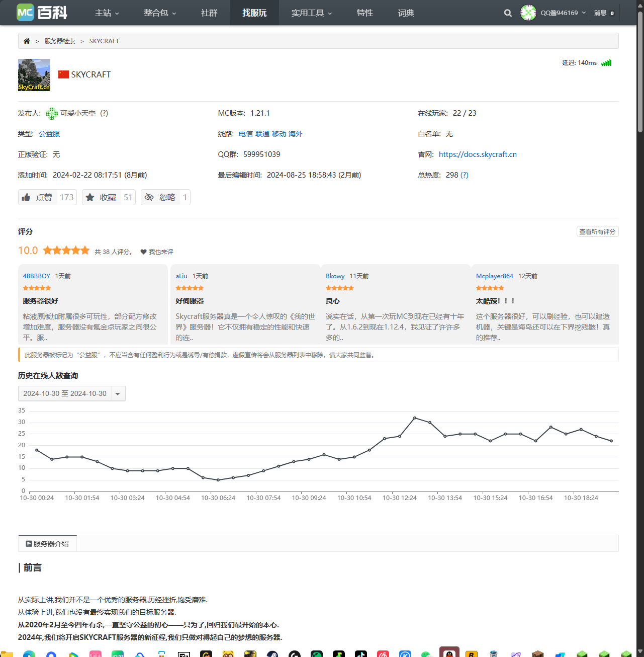
Task: Open the date range dropdown arrow
Action: 118,393
